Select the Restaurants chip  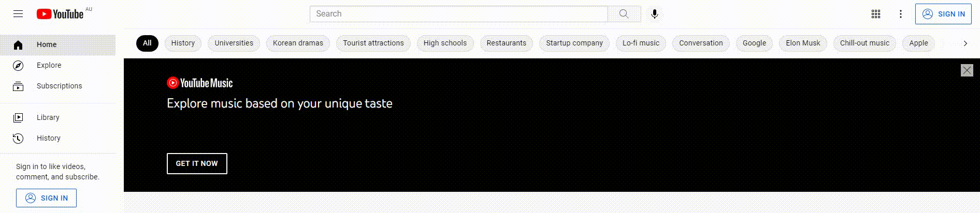coord(506,43)
